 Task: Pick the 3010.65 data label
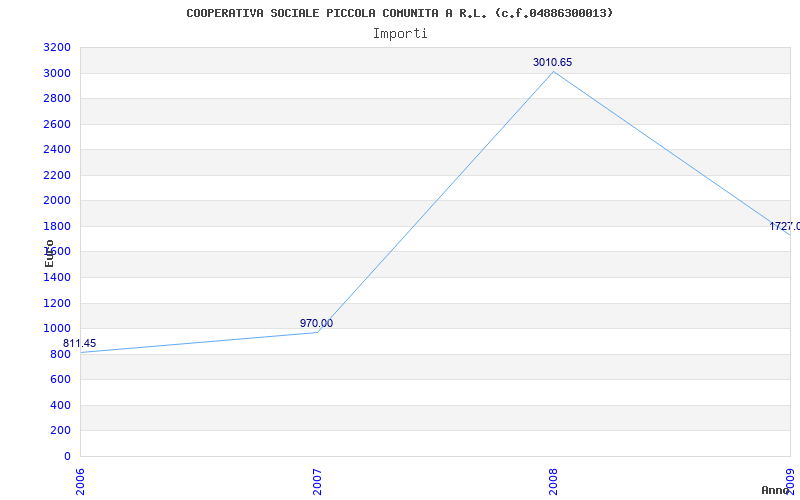click(x=553, y=62)
